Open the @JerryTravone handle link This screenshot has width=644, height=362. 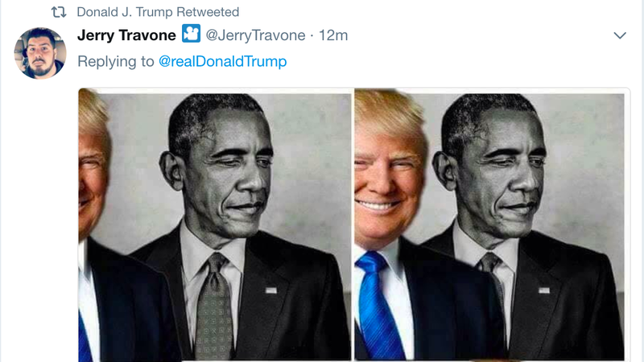(x=255, y=35)
